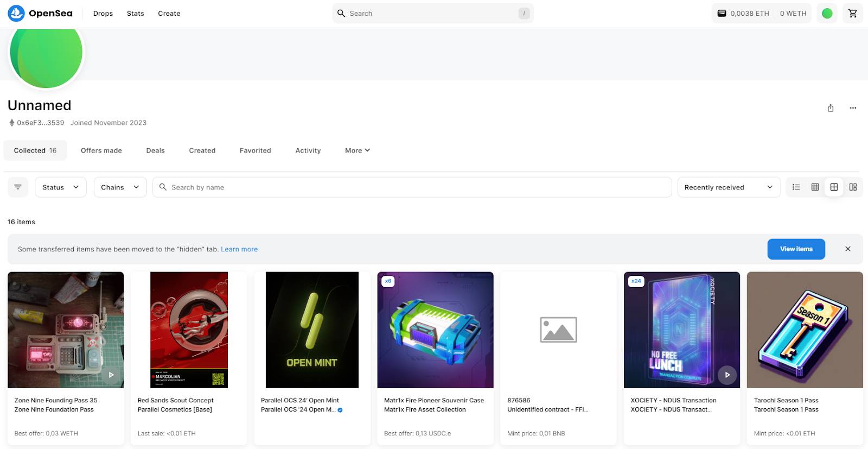Click the share profile icon
Screen dimensions: 868x449
(x=830, y=108)
